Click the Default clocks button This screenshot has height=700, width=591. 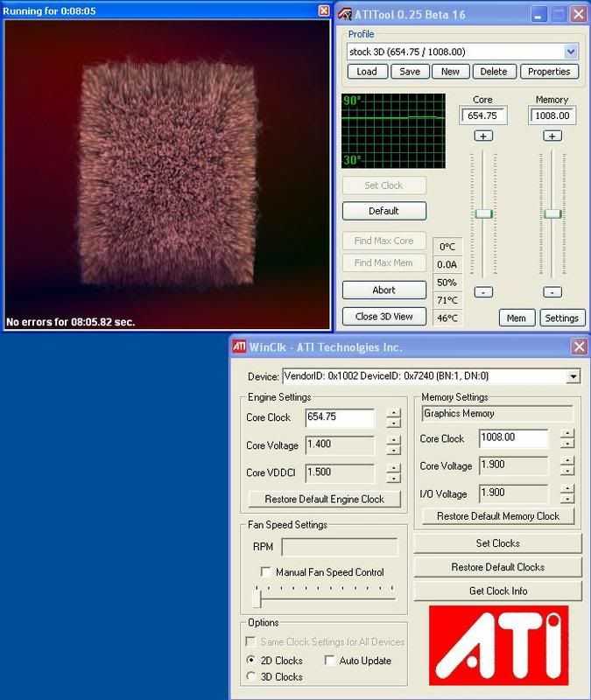click(384, 211)
